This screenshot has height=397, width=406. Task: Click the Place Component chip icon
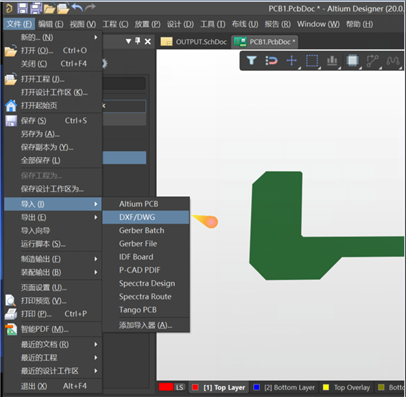tap(352, 60)
